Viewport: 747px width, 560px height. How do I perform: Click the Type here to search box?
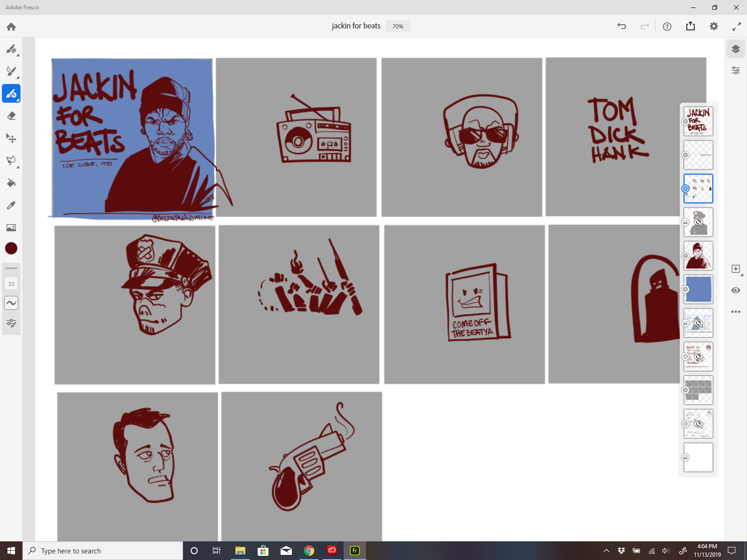pos(103,551)
